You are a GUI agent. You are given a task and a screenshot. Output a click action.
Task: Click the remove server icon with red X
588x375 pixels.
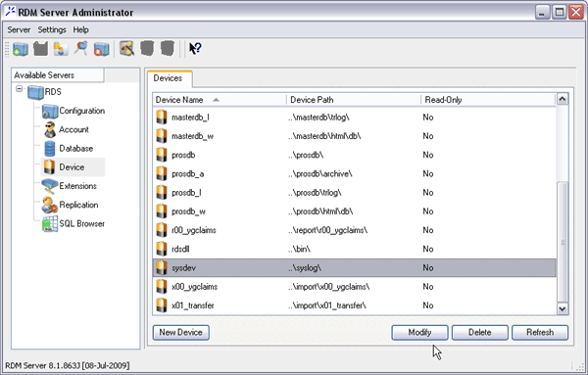pyautogui.click(x=101, y=49)
